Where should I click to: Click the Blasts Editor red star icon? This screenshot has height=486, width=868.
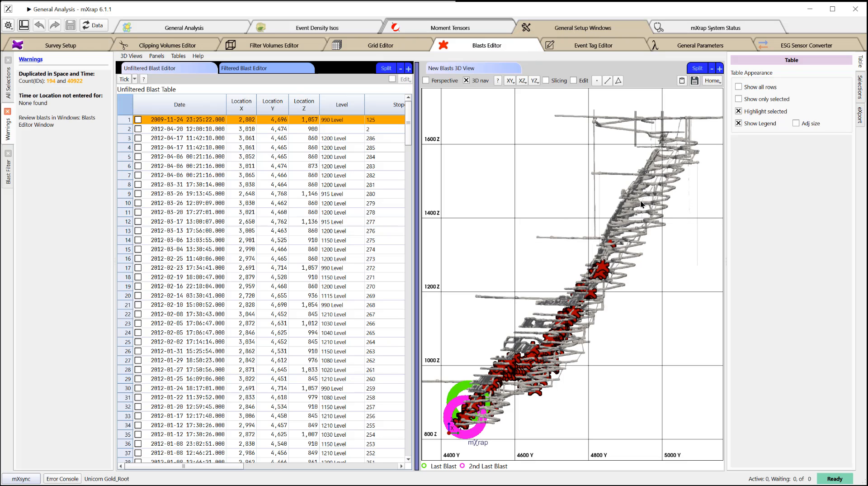(x=443, y=45)
